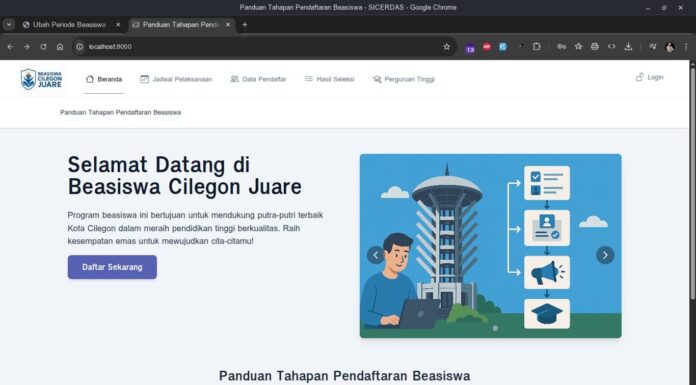Click the Selamat Datang di Beasiswa heading
Screen dimensions: 696x385
[x=185, y=175]
